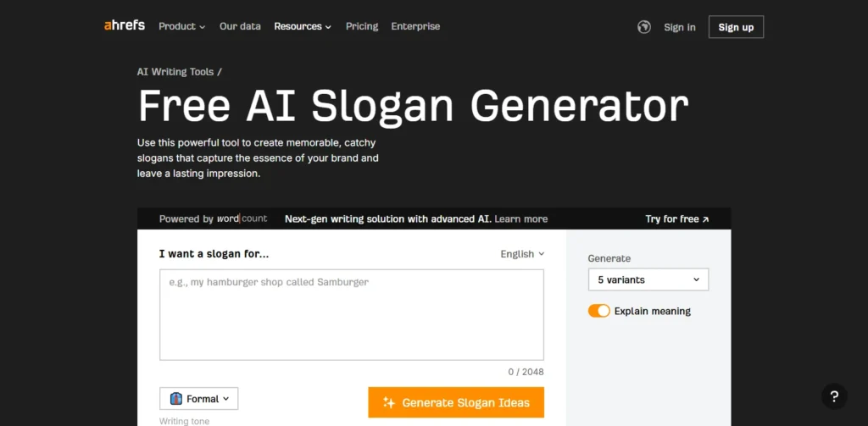
Task: Click the Learn more link
Action: coord(521,219)
